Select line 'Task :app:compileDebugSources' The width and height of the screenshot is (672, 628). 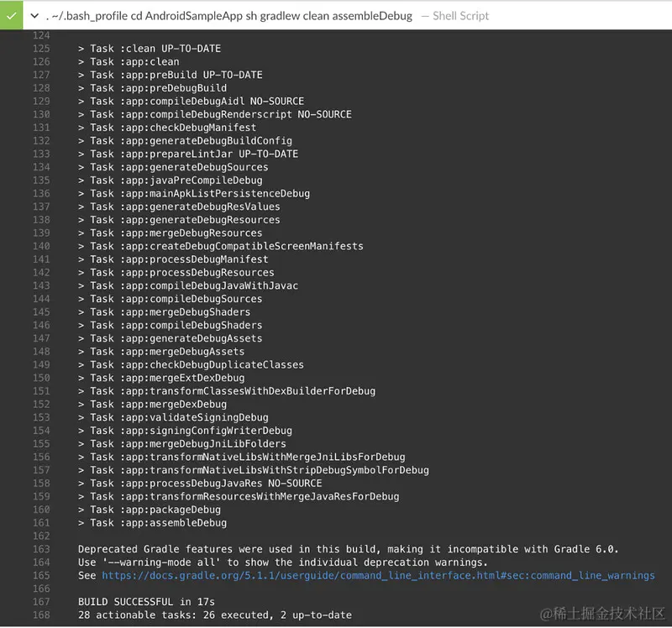[171, 299]
